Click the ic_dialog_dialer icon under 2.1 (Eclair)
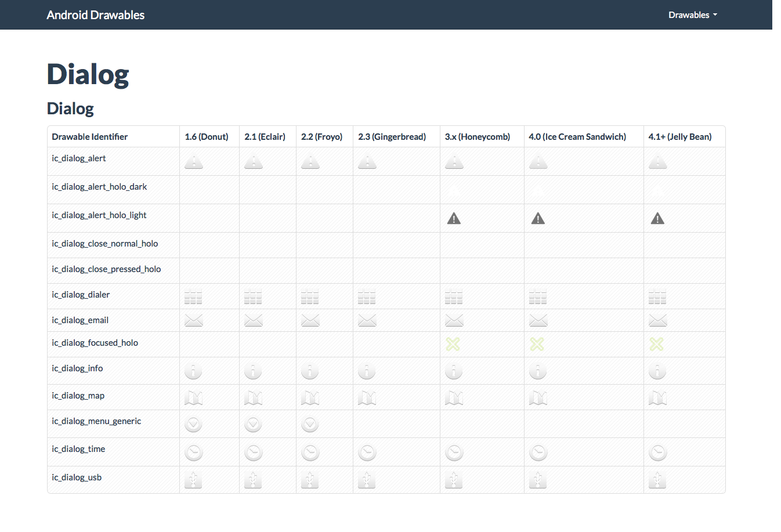The image size is (781, 532). point(253,297)
